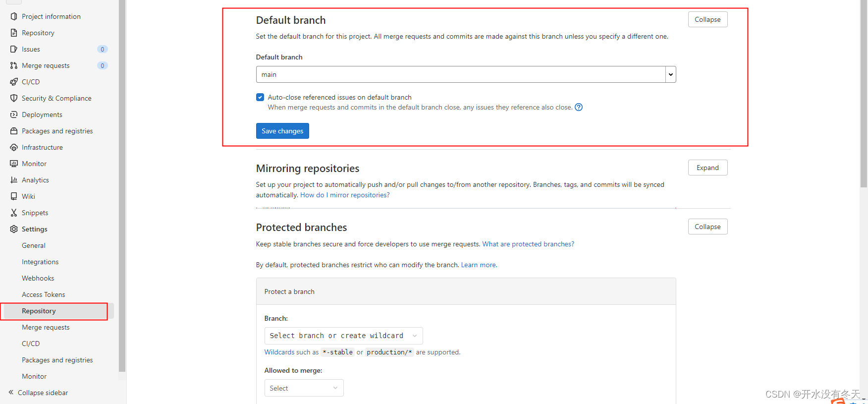
Task: Click the Issues count badge
Action: (x=103, y=49)
